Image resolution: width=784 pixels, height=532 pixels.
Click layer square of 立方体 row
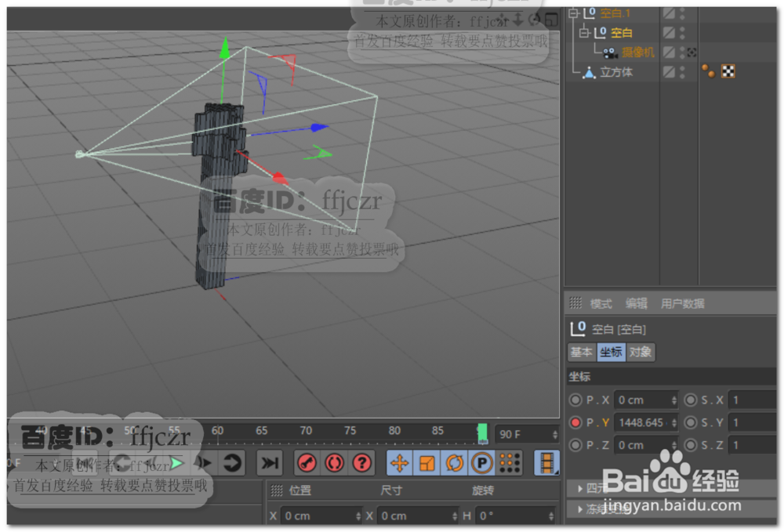(669, 72)
